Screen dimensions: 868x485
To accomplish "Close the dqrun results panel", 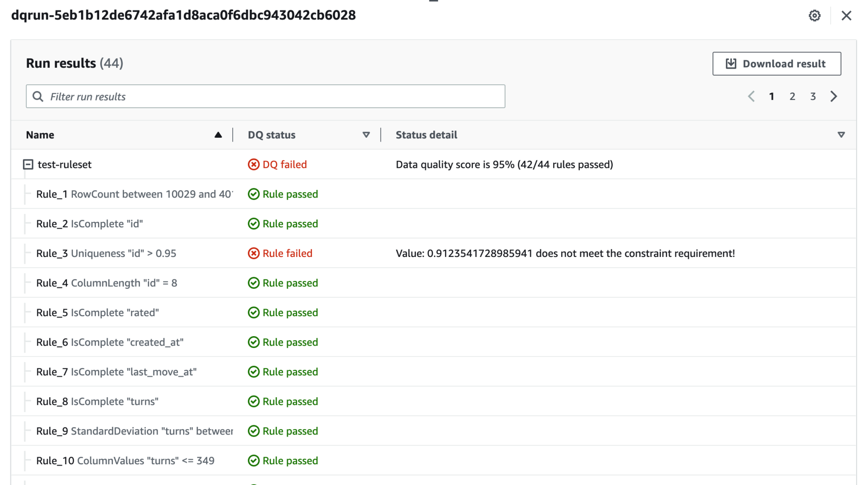I will pyautogui.click(x=846, y=16).
